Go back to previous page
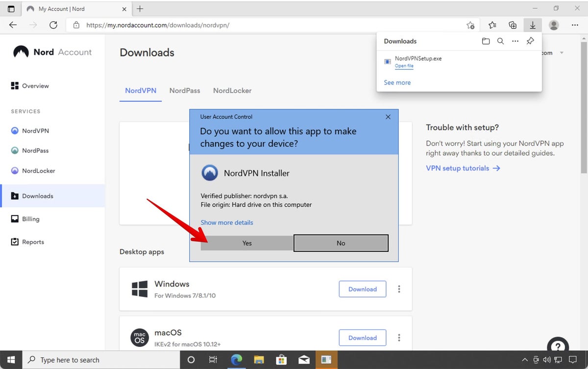 point(13,25)
